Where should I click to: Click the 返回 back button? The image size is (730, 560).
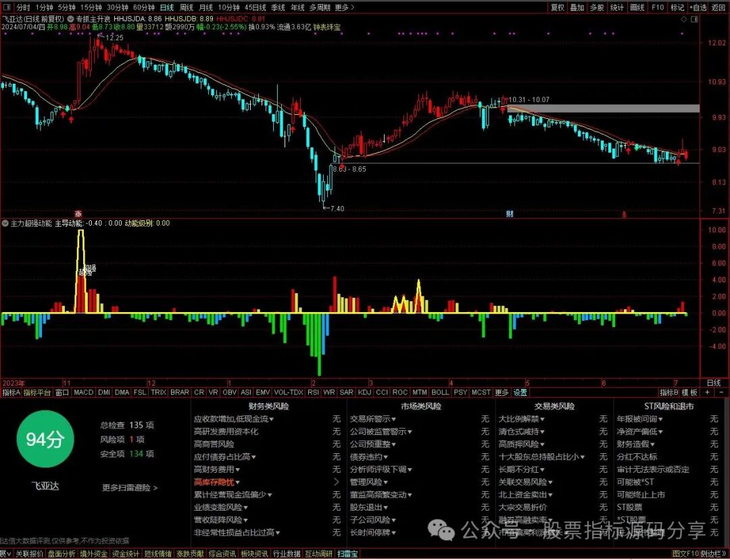click(x=719, y=7)
